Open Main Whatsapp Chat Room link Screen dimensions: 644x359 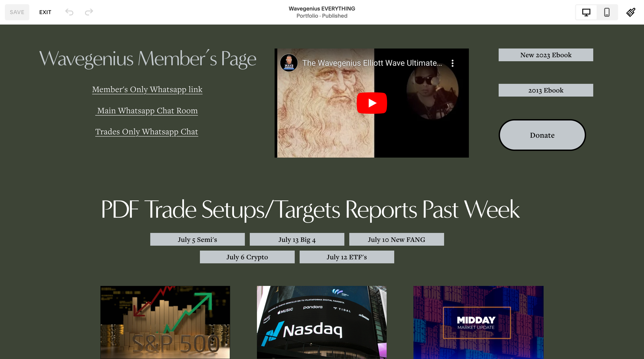point(147,110)
